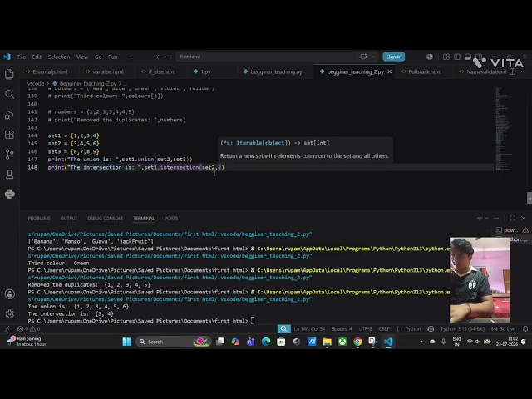Open the Run menu
This screenshot has height=399, width=532.
(113, 57)
